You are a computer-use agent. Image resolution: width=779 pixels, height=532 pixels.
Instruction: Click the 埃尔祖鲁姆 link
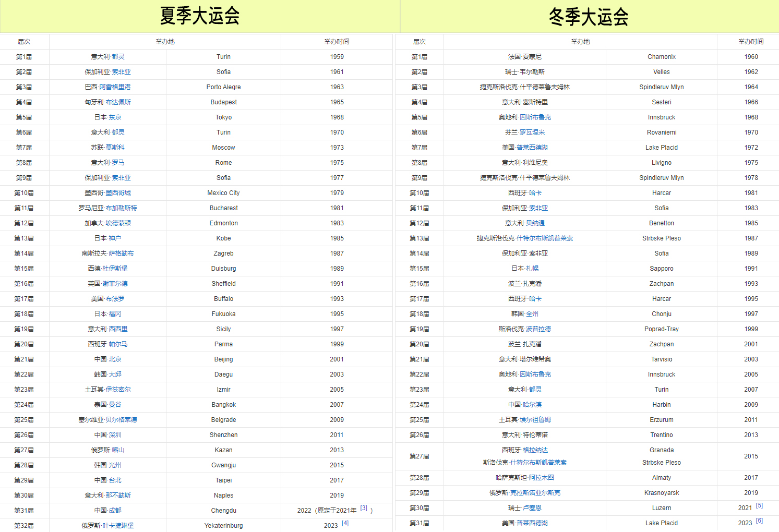click(535, 420)
